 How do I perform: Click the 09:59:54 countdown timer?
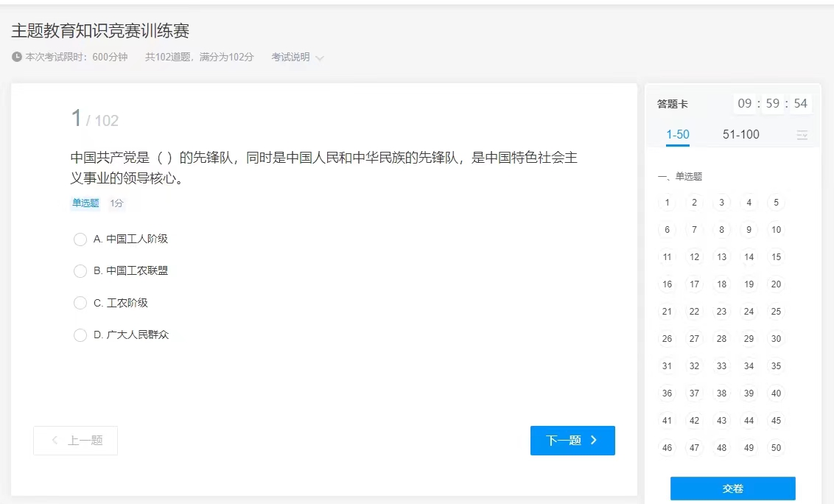(x=772, y=103)
